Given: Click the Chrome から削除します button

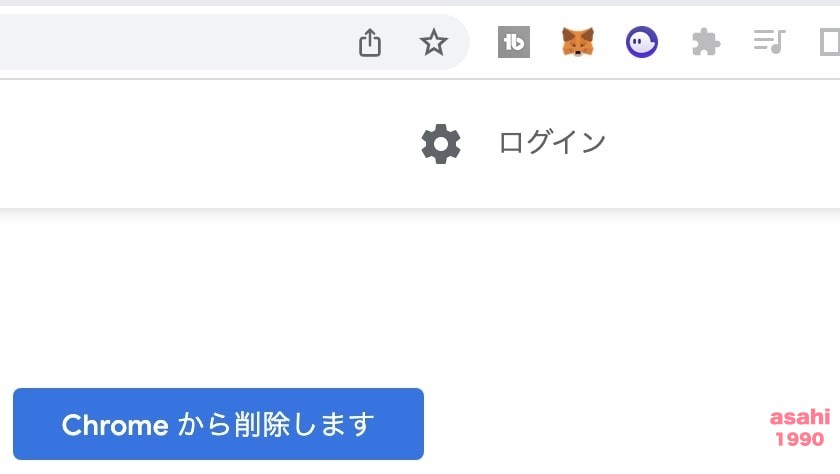Looking at the screenshot, I should click(x=219, y=424).
